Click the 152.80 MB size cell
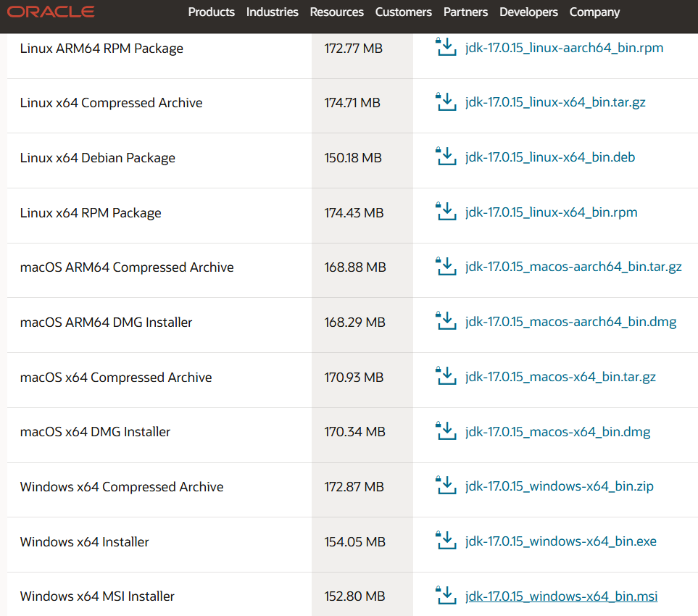Screen dimensions: 698x616 [362, 595]
